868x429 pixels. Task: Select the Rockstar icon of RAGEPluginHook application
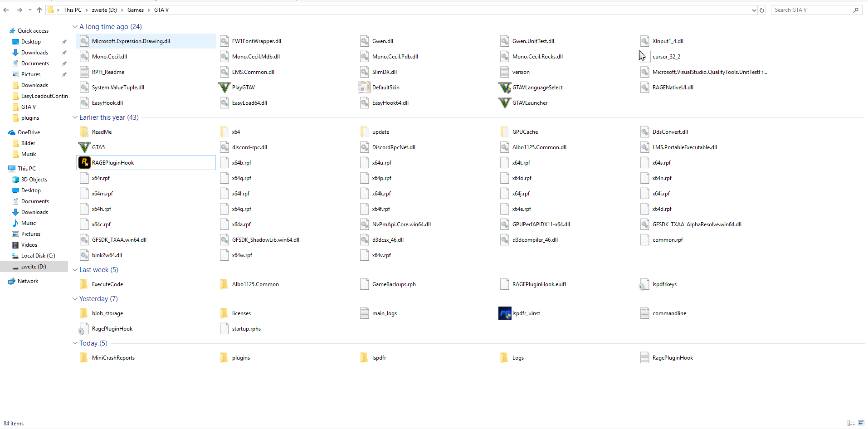click(84, 163)
